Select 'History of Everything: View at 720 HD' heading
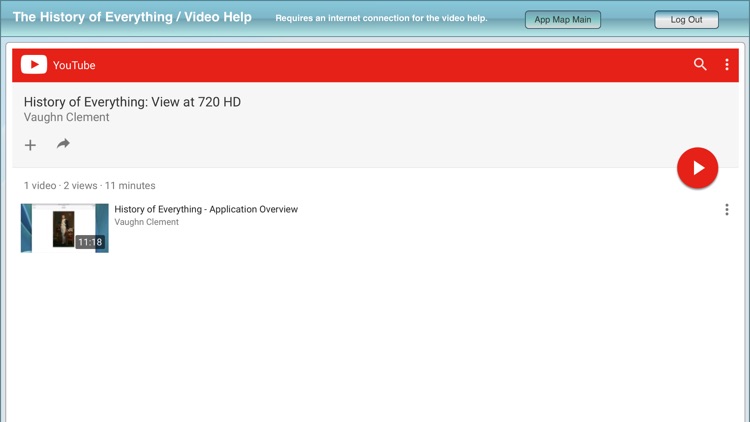 click(132, 102)
